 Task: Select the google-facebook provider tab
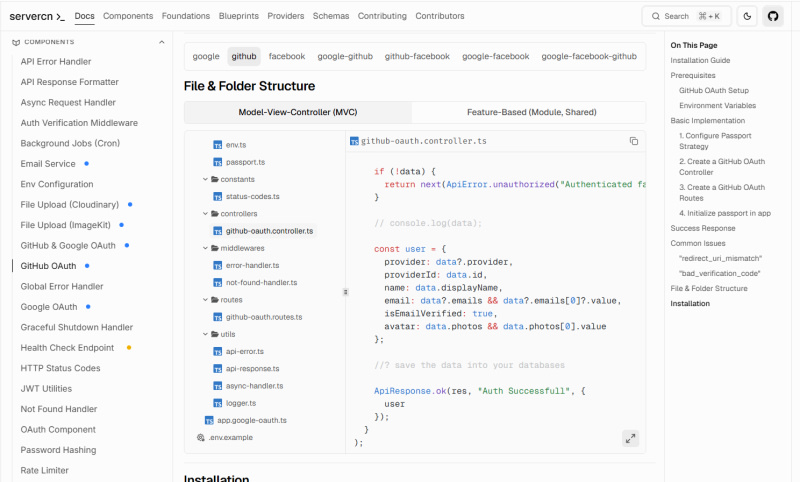(495, 56)
